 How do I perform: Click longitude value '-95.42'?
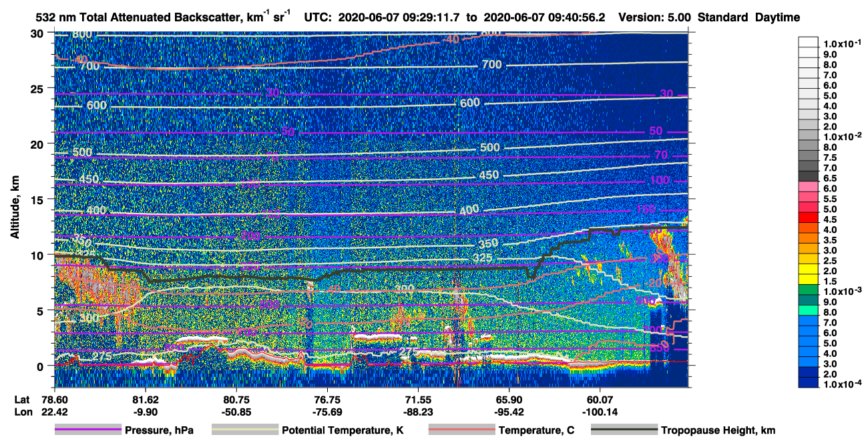tap(509, 412)
